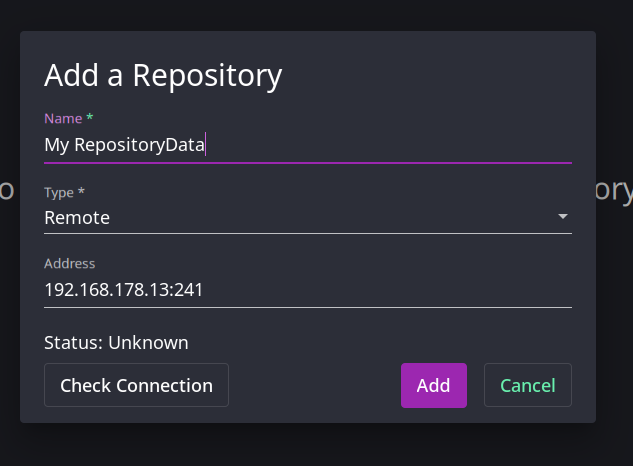Select the Remote value text
The height and width of the screenshot is (466, 633).
point(77,218)
